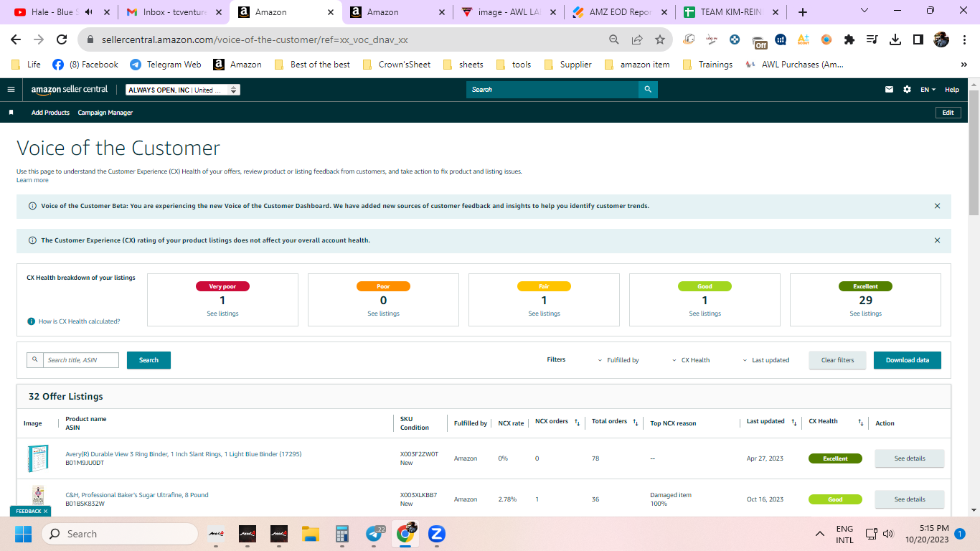Open Chrome downloads
The image size is (980, 551).
click(x=895, y=39)
